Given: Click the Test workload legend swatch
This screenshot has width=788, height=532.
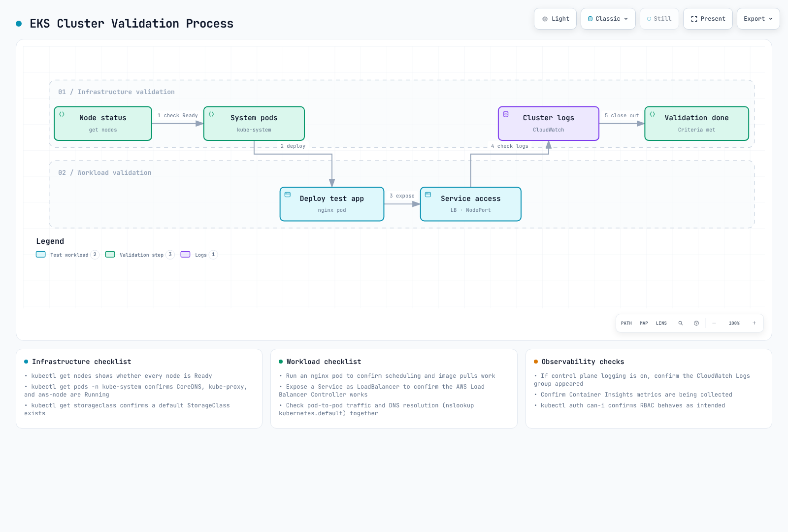Looking at the screenshot, I should click(x=41, y=255).
